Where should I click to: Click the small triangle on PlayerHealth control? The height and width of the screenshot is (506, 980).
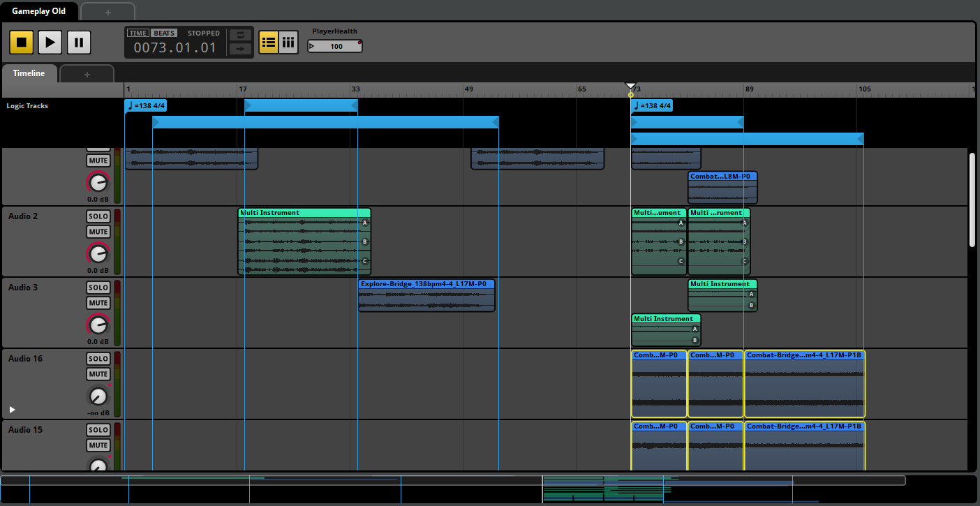tap(312, 47)
